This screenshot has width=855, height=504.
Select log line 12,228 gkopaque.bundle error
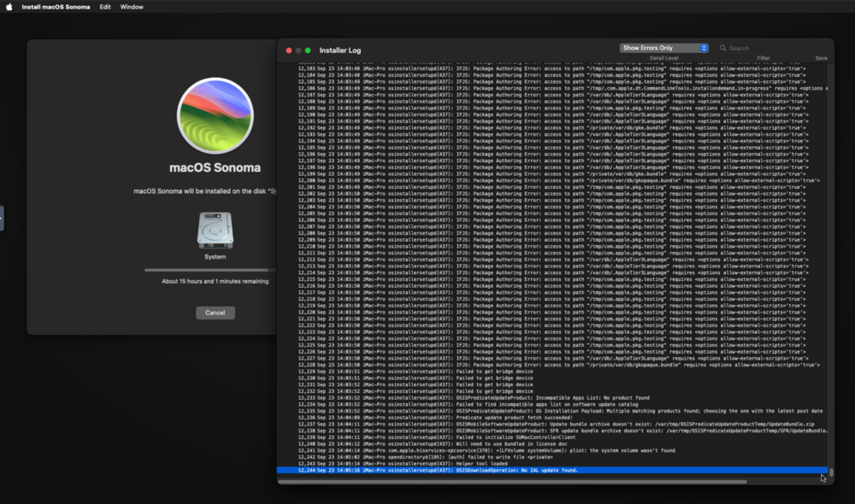[551, 365]
